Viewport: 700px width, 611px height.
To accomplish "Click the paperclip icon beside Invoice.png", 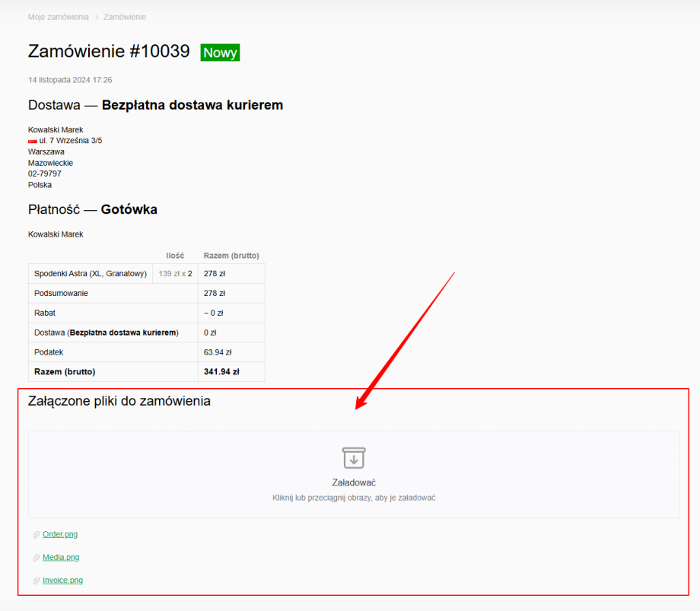I will tap(36, 581).
